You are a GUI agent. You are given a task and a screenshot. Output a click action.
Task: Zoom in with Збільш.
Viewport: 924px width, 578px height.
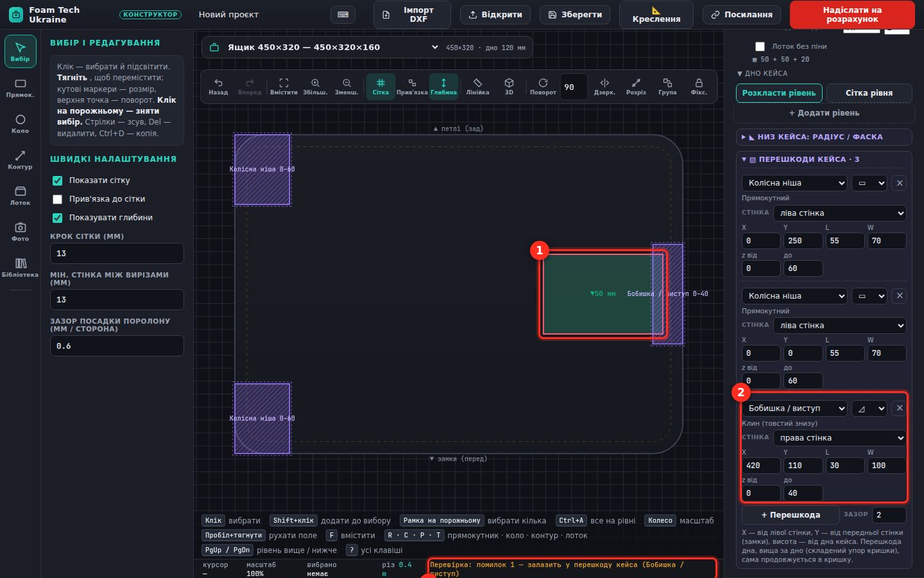tap(315, 87)
